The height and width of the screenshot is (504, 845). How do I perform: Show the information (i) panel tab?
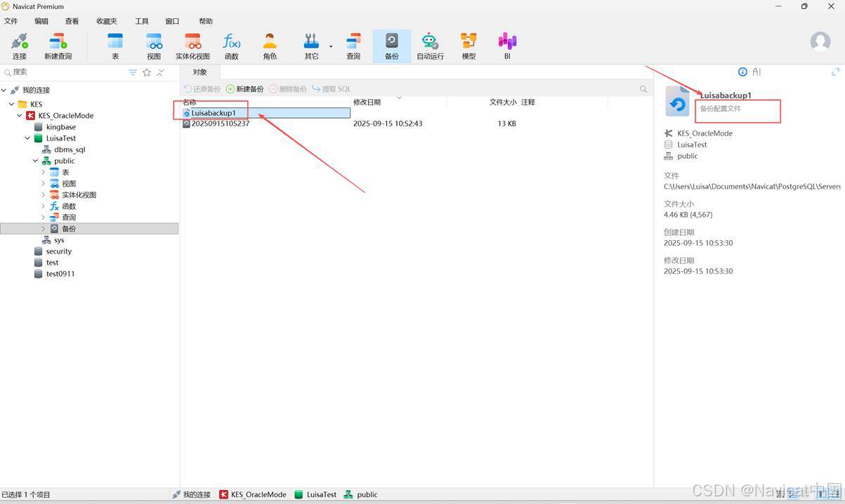(x=742, y=72)
